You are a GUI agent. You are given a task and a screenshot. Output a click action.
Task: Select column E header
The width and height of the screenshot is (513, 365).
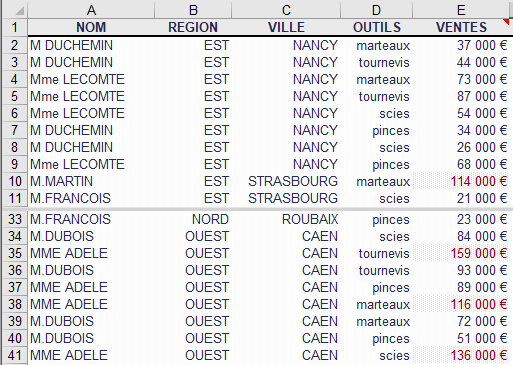tap(461, 10)
